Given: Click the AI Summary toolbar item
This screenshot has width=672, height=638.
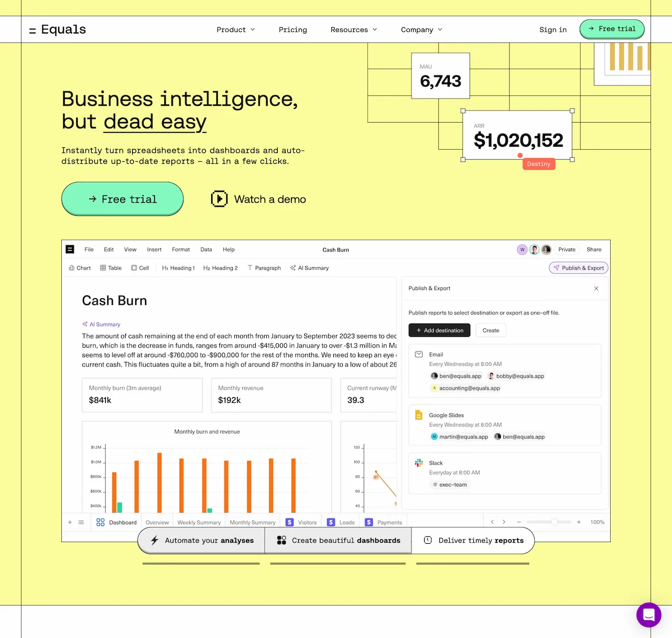Looking at the screenshot, I should 309,268.
